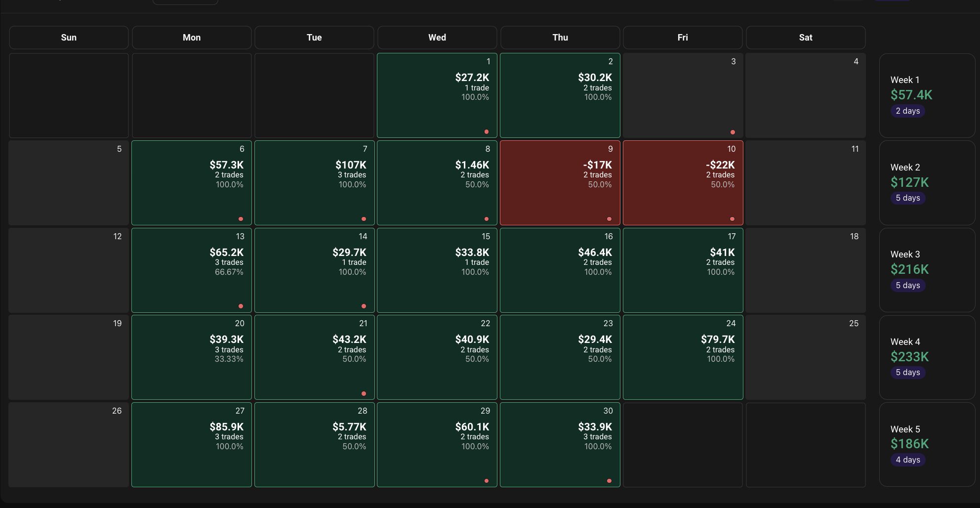Click the red dot on day 10
This screenshot has width=980, height=508.
pyautogui.click(x=733, y=219)
